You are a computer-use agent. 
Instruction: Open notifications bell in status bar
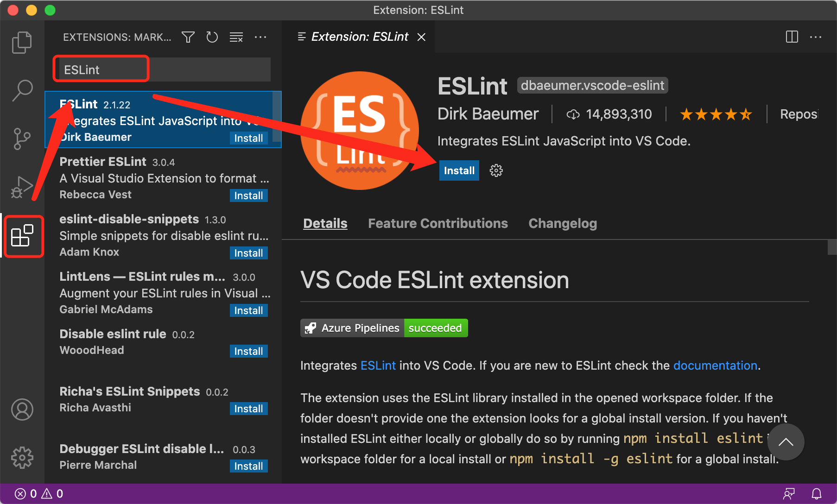(x=817, y=494)
